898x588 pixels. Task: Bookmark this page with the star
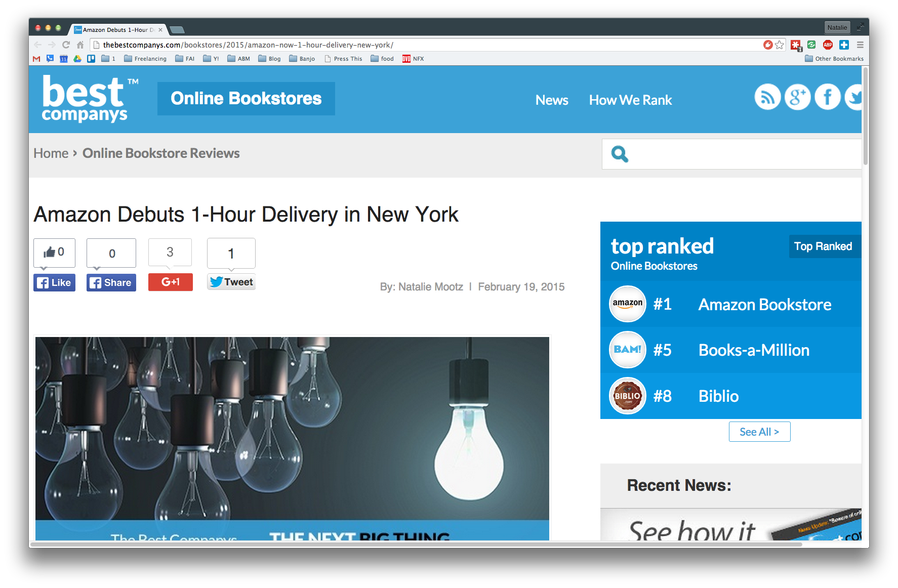tap(780, 45)
